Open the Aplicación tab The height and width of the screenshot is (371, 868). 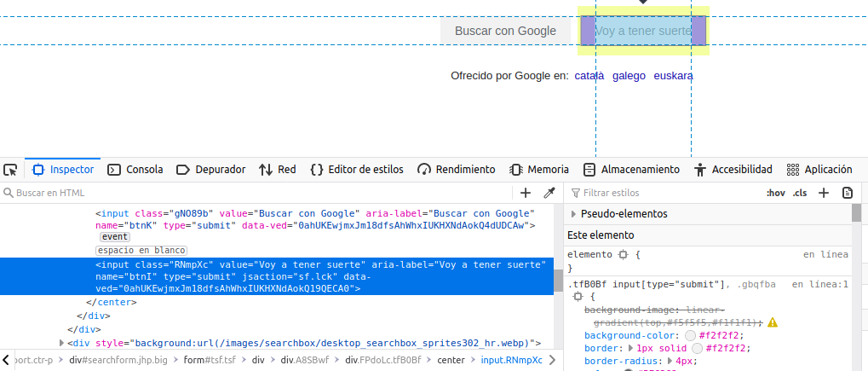point(819,170)
